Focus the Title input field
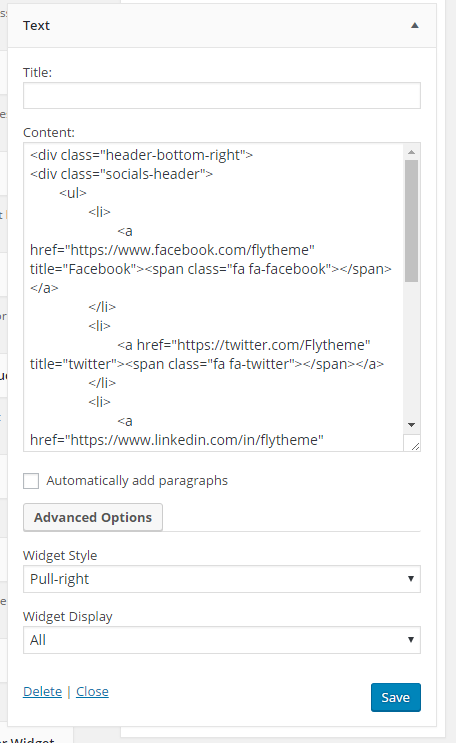 (x=222, y=96)
